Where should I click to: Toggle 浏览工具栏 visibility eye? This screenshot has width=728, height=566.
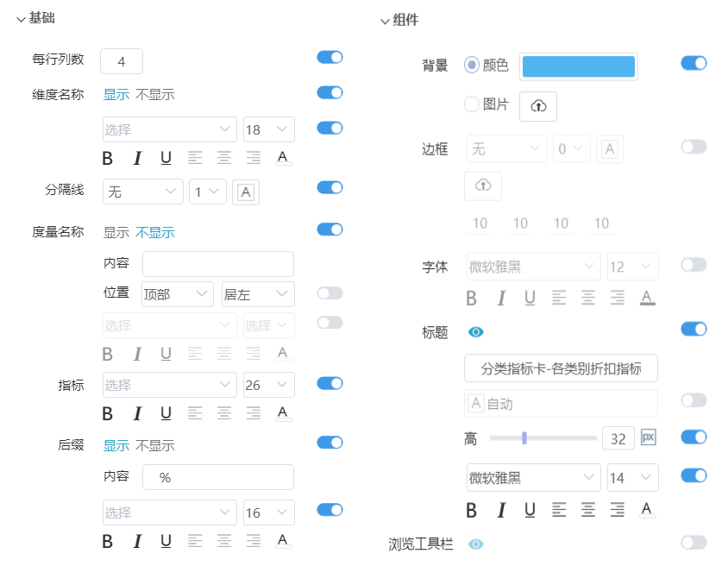476,544
